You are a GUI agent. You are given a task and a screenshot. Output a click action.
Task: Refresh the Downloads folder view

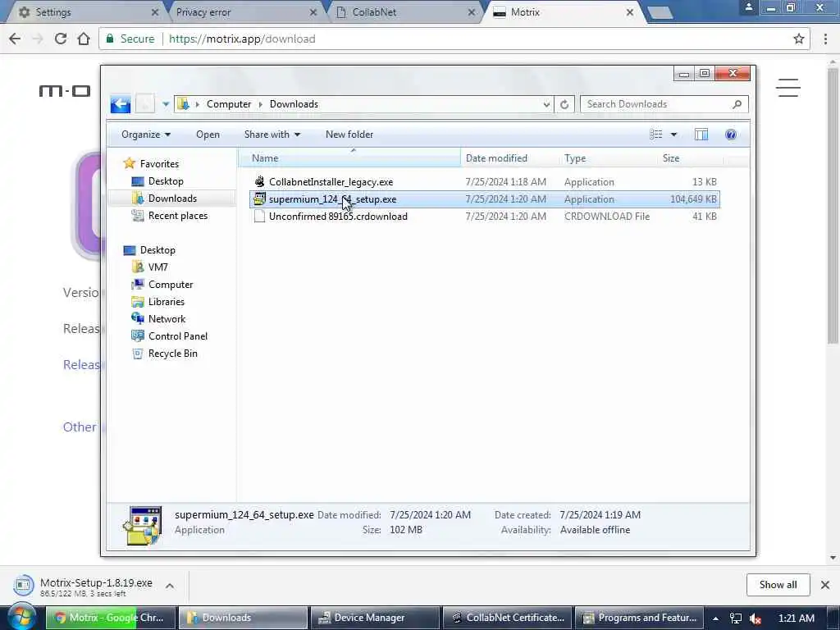point(564,104)
